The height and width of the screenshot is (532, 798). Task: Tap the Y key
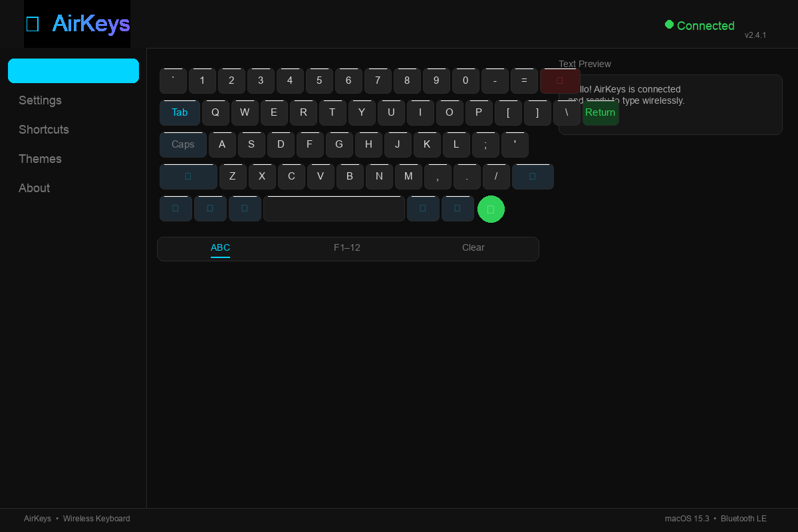click(362, 112)
